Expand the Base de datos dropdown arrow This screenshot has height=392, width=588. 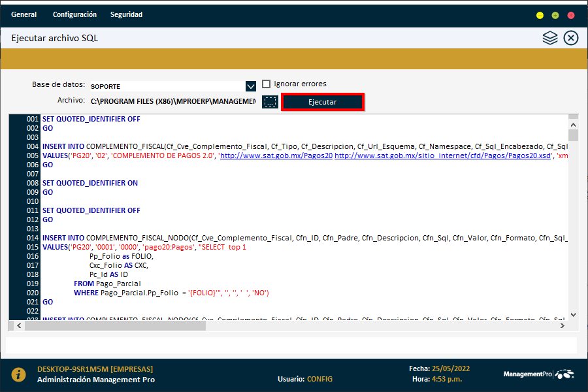point(250,86)
